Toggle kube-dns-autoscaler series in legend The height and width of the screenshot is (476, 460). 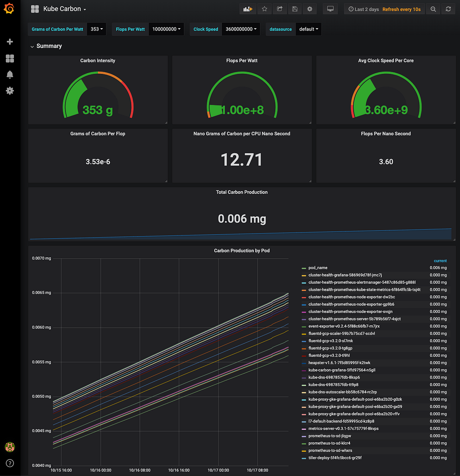coord(342,392)
